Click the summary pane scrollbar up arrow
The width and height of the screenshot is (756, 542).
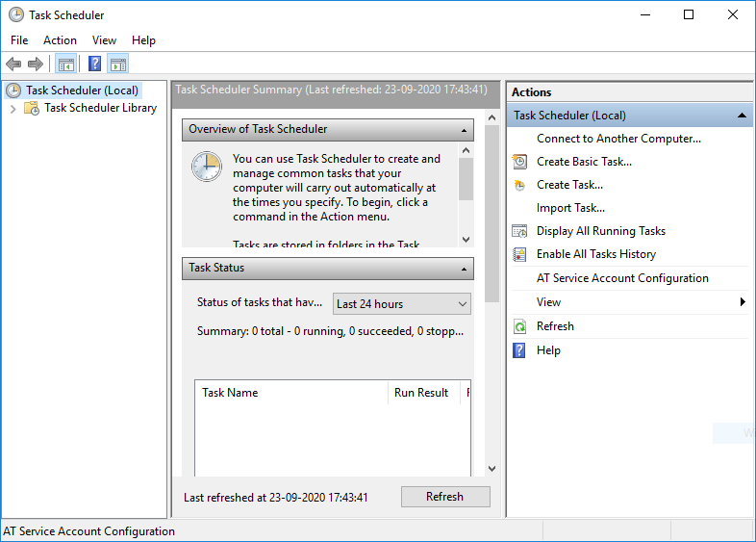coord(491,117)
